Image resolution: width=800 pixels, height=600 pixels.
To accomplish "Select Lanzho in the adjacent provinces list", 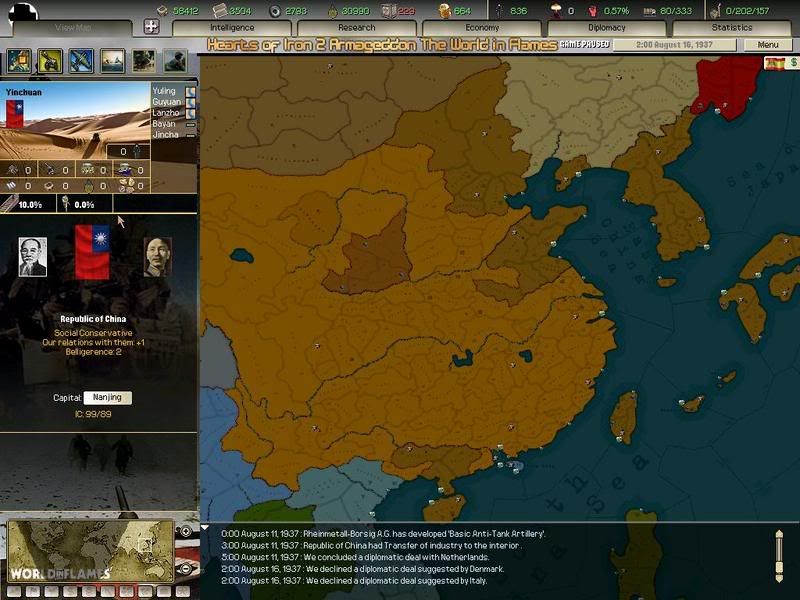I will coord(165,113).
